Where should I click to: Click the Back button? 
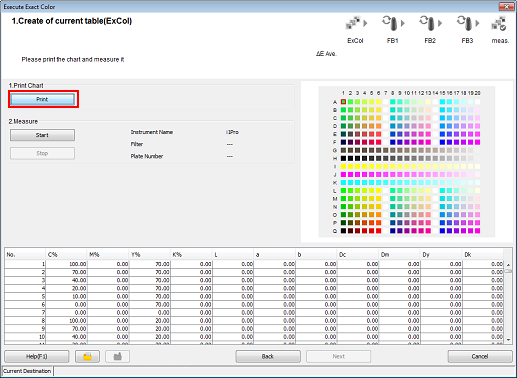268,356
